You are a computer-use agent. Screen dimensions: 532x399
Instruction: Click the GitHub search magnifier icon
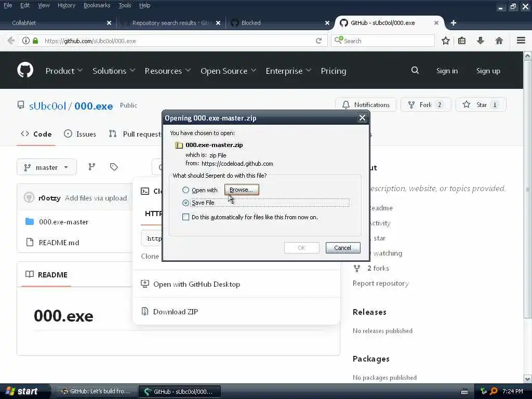point(415,70)
